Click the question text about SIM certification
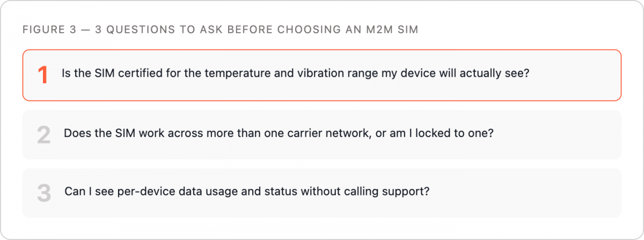The image size is (644, 240). tap(296, 74)
